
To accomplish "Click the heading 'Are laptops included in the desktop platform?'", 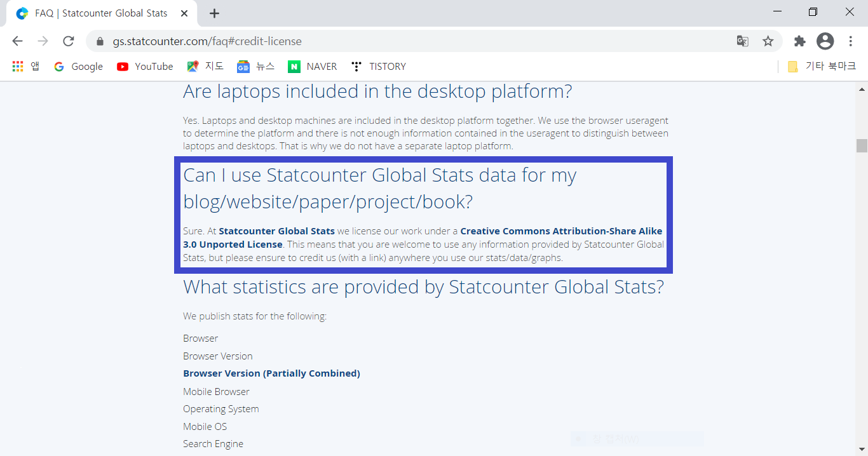I will tap(377, 91).
